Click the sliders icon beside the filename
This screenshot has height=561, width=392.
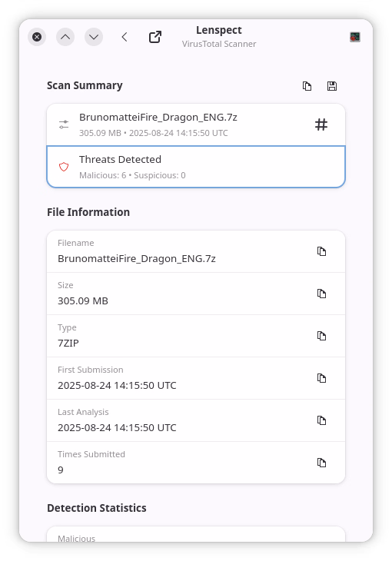coord(64,124)
